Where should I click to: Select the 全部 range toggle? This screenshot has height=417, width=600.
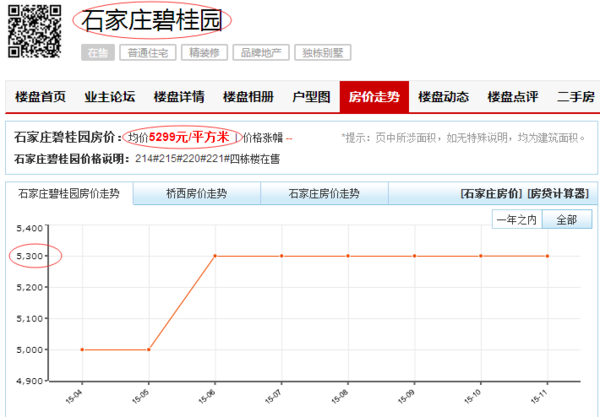coord(567,220)
